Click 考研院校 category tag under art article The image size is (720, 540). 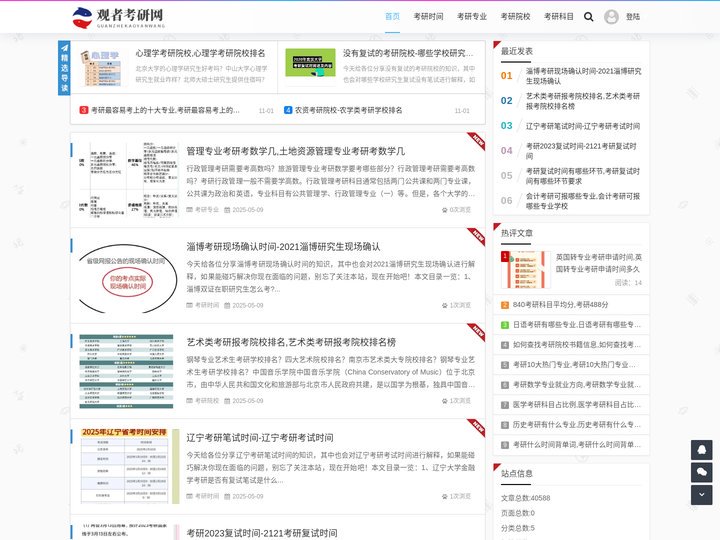[x=207, y=401]
